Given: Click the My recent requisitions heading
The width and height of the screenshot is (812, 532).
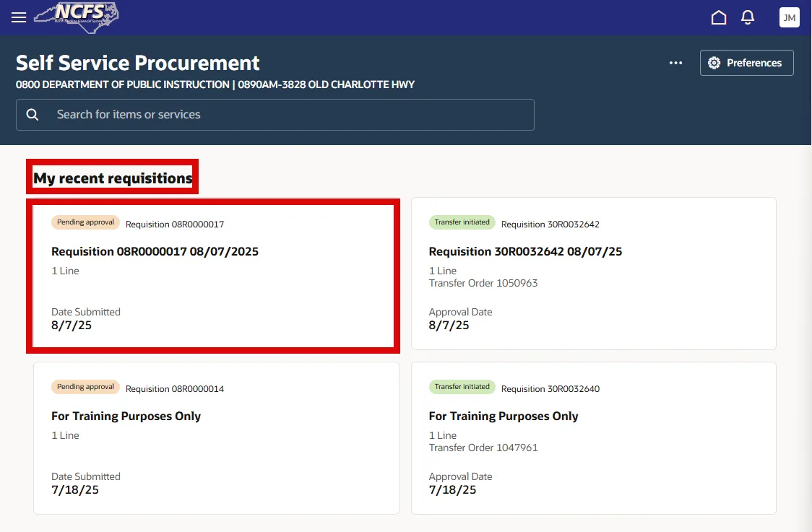Looking at the screenshot, I should click(x=113, y=178).
